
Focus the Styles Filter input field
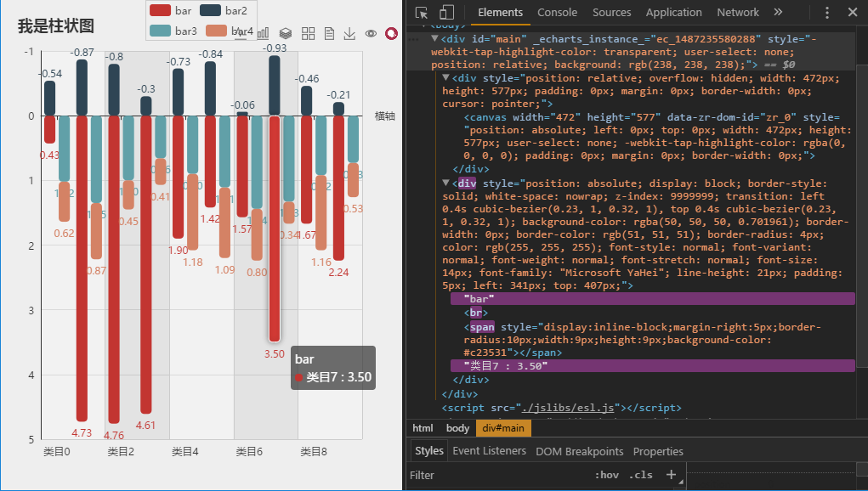point(498,475)
